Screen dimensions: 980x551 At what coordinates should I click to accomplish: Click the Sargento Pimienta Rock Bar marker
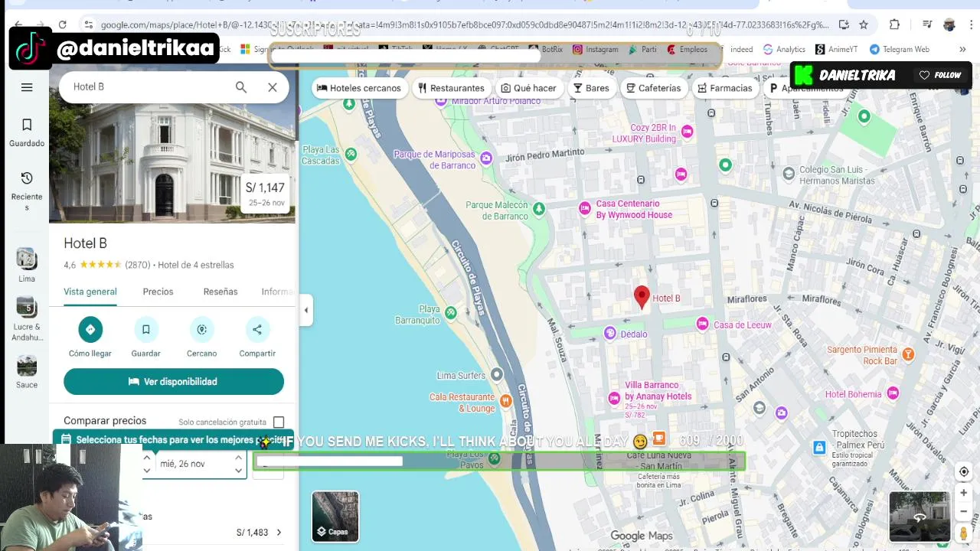(x=908, y=354)
